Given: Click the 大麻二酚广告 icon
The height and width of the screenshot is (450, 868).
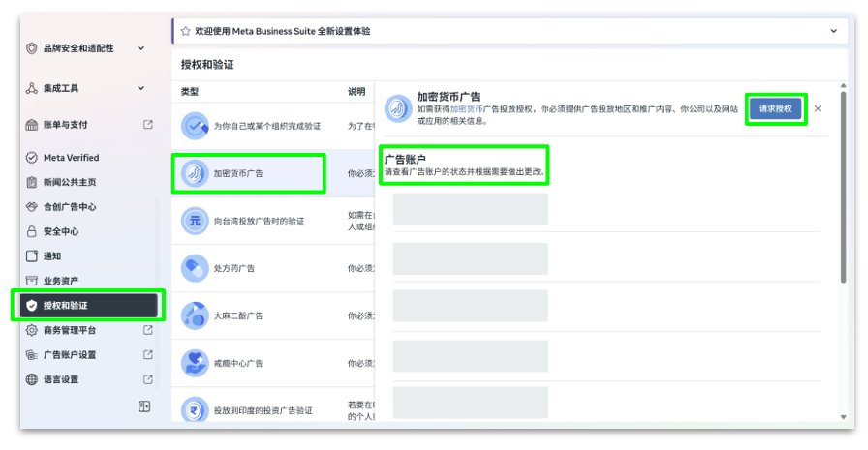Looking at the screenshot, I should tap(195, 316).
